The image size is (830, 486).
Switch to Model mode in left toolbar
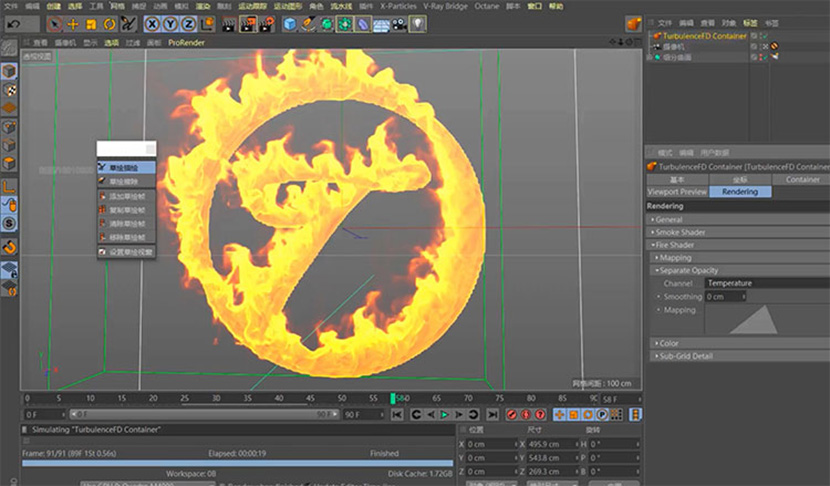[x=9, y=71]
